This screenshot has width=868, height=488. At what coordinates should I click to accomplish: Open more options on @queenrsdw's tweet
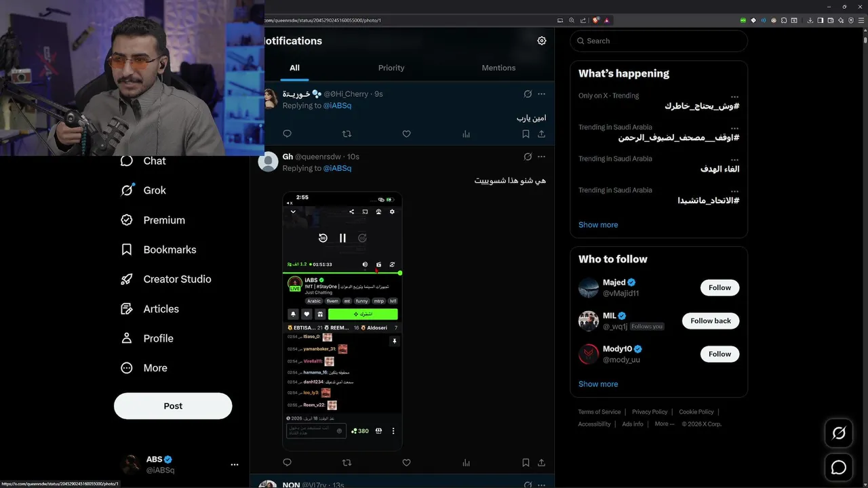click(x=541, y=157)
